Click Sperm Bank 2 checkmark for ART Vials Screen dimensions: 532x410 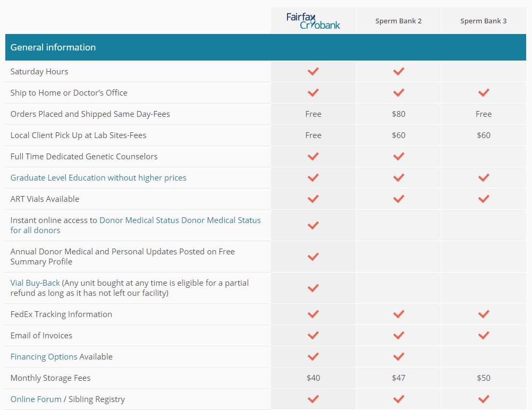(x=398, y=199)
